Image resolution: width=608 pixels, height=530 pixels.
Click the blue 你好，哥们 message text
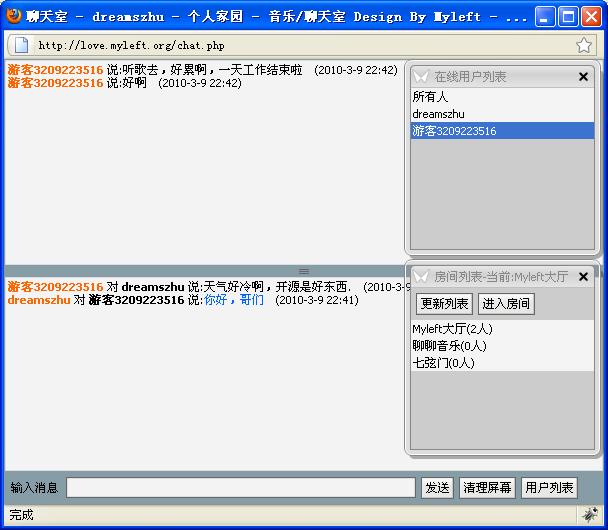pos(234,300)
